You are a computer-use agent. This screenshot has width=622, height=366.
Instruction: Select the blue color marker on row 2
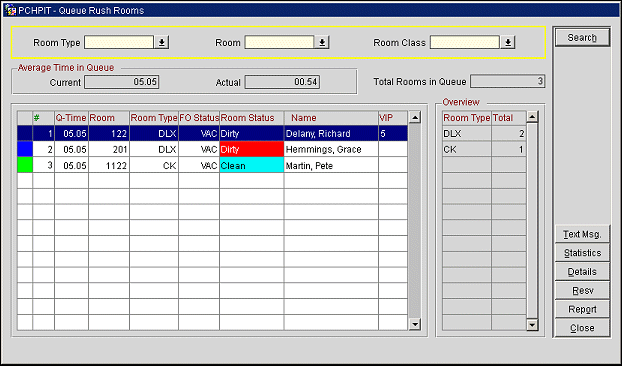(x=25, y=149)
